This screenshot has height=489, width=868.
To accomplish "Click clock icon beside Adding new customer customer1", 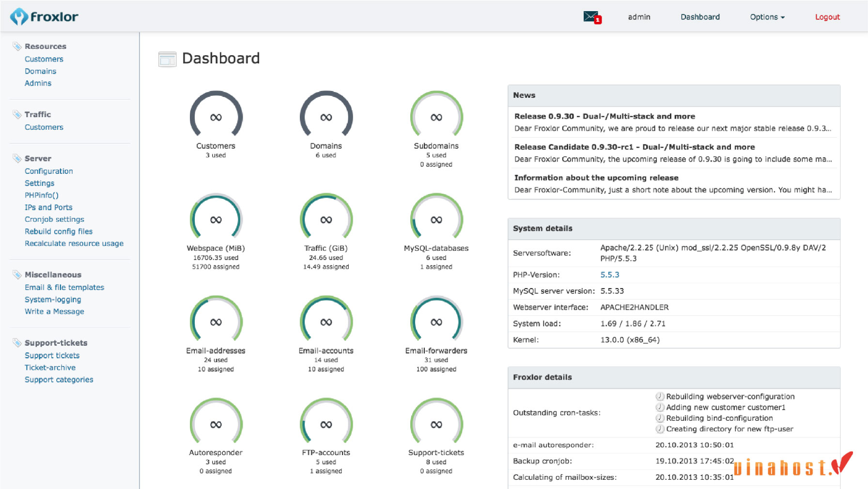I will point(660,408).
